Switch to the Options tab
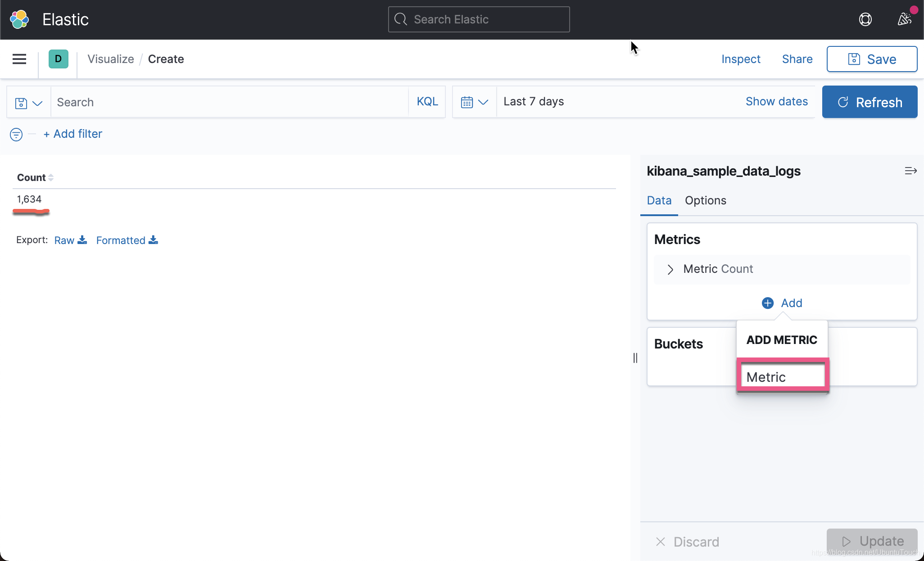This screenshot has width=924, height=561. point(705,201)
